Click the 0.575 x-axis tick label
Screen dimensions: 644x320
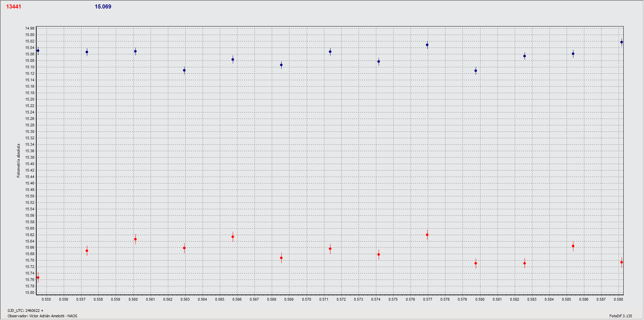[x=393, y=299]
